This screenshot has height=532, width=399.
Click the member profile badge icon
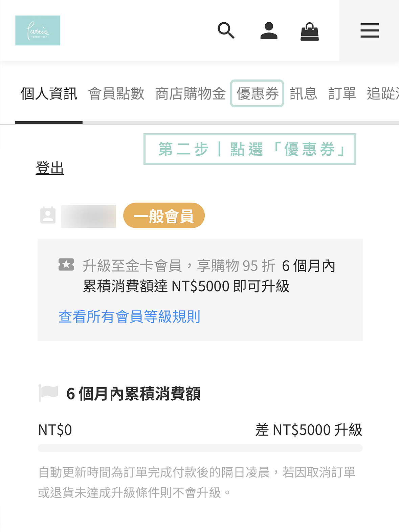tap(48, 215)
